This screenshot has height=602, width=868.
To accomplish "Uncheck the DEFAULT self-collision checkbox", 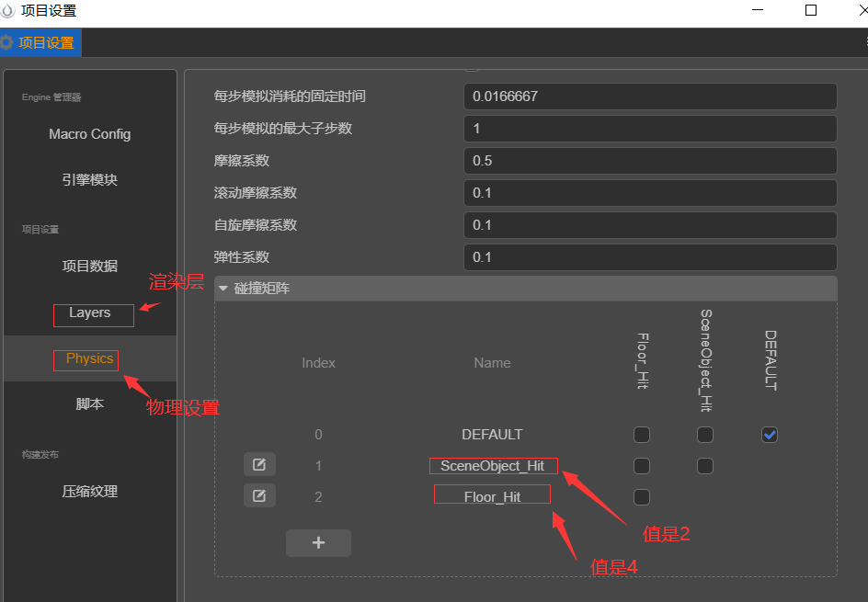I will [x=769, y=434].
